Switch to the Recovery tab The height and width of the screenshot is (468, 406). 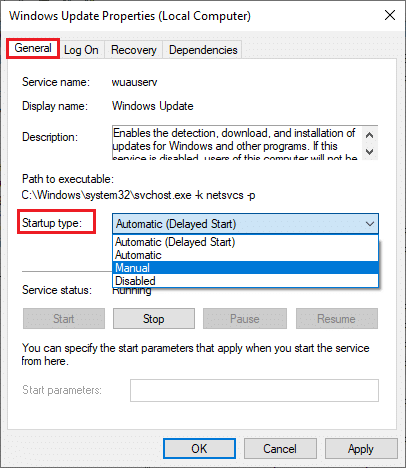[133, 50]
